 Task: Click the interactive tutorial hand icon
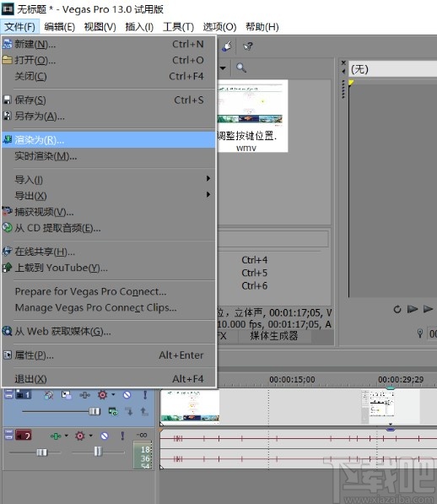tap(227, 46)
